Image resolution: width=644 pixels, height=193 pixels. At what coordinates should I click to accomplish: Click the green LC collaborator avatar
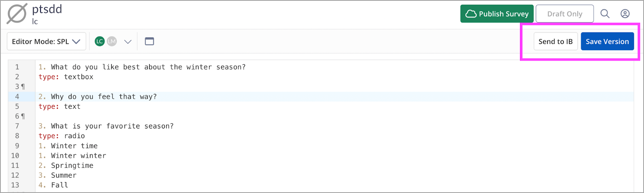tap(100, 41)
